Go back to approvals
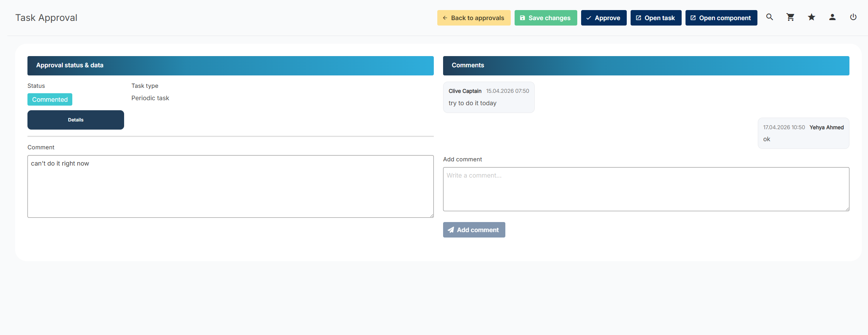This screenshot has height=335, width=868. [x=474, y=18]
